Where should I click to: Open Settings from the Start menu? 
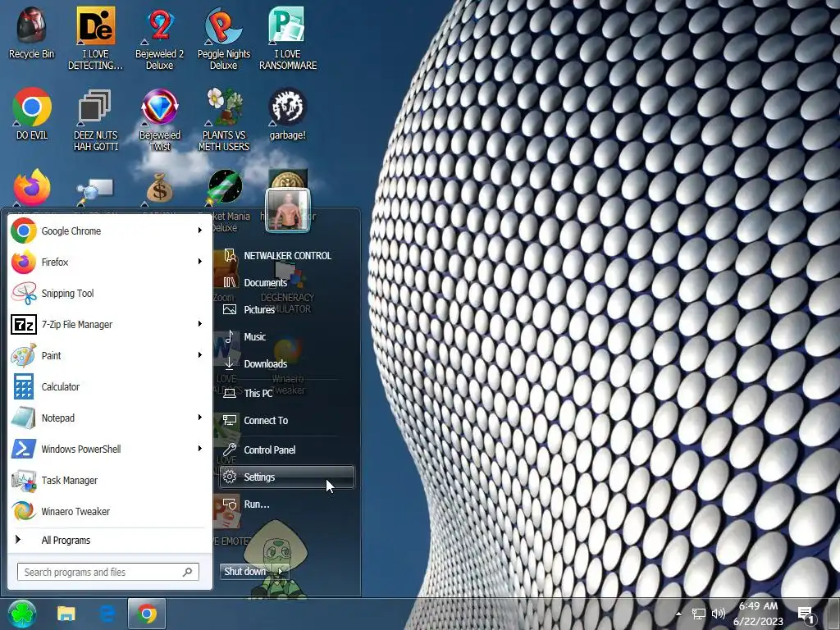[286, 477]
